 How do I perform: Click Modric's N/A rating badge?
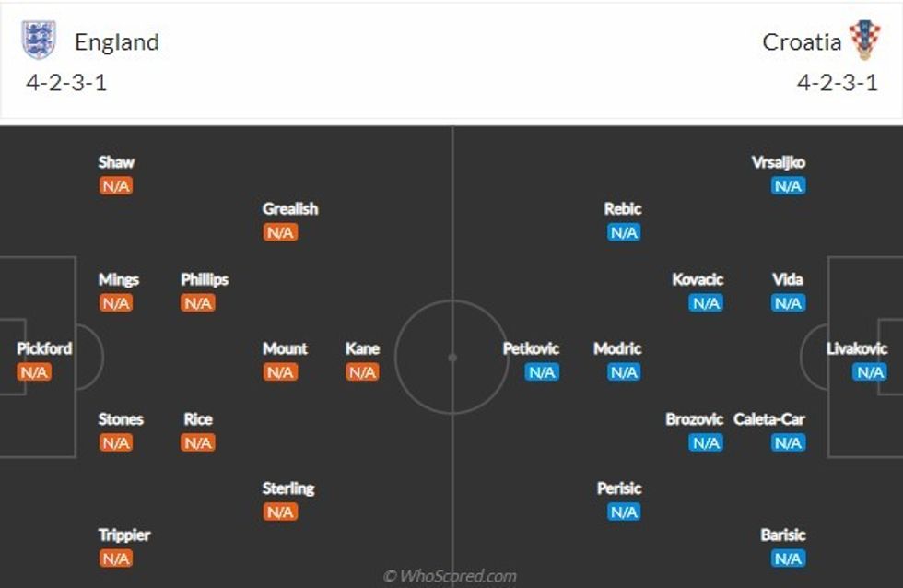(x=624, y=372)
